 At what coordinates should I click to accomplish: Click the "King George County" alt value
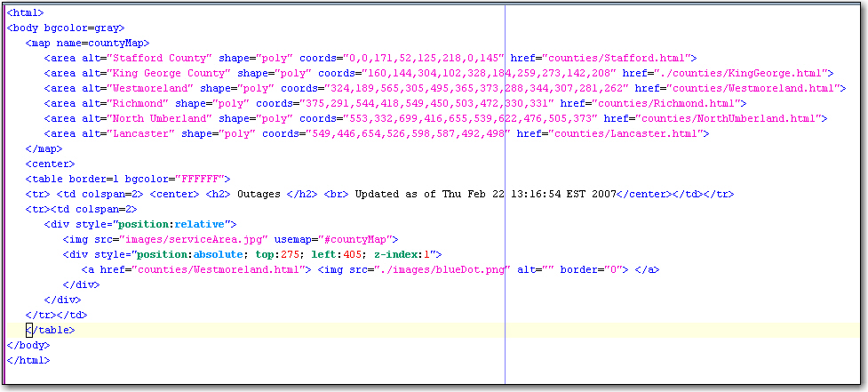point(170,73)
